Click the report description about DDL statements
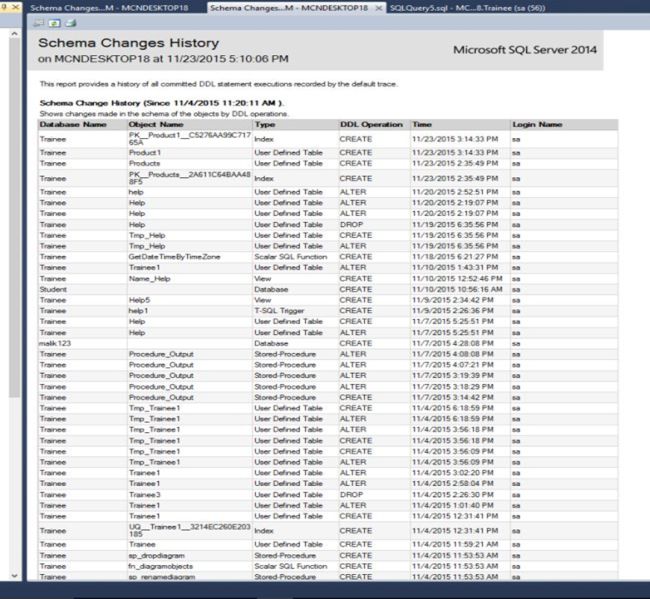 pos(218,84)
